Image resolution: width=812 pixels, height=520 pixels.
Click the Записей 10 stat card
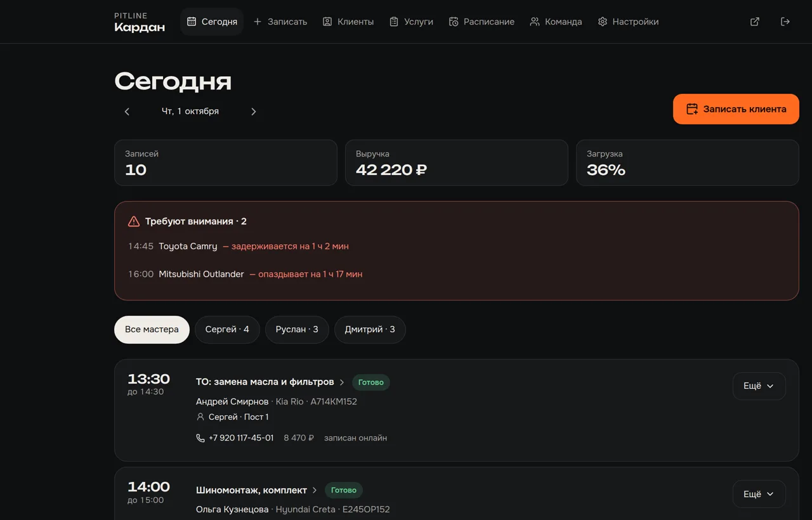click(226, 163)
